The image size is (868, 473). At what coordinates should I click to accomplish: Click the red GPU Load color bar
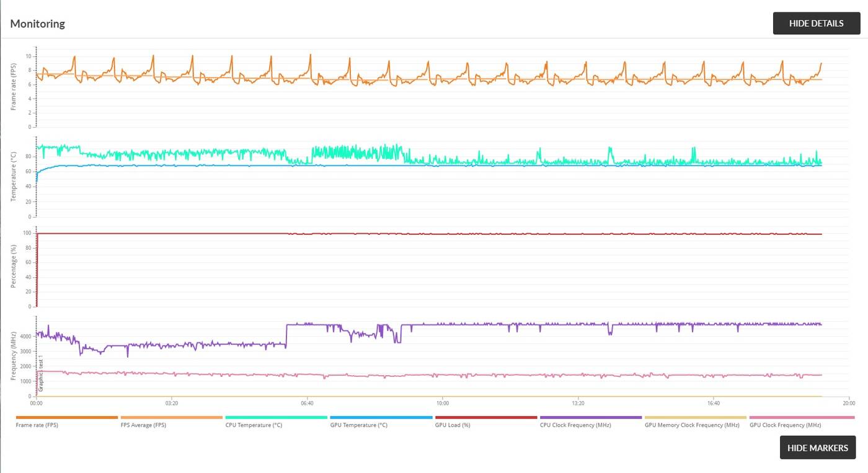tap(486, 418)
